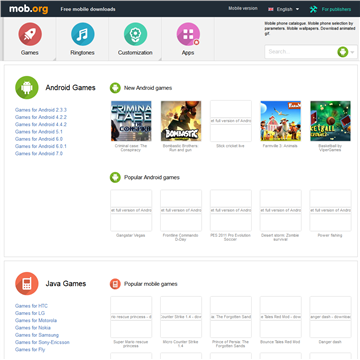Open the Apps grid icon
Screen dimensions: 360x360
click(x=188, y=34)
